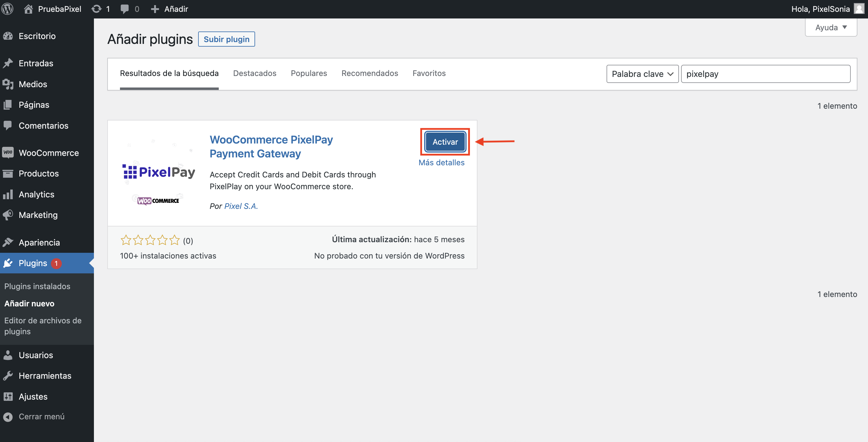
Task: Open the Pixel S.A. author link
Action: 241,206
